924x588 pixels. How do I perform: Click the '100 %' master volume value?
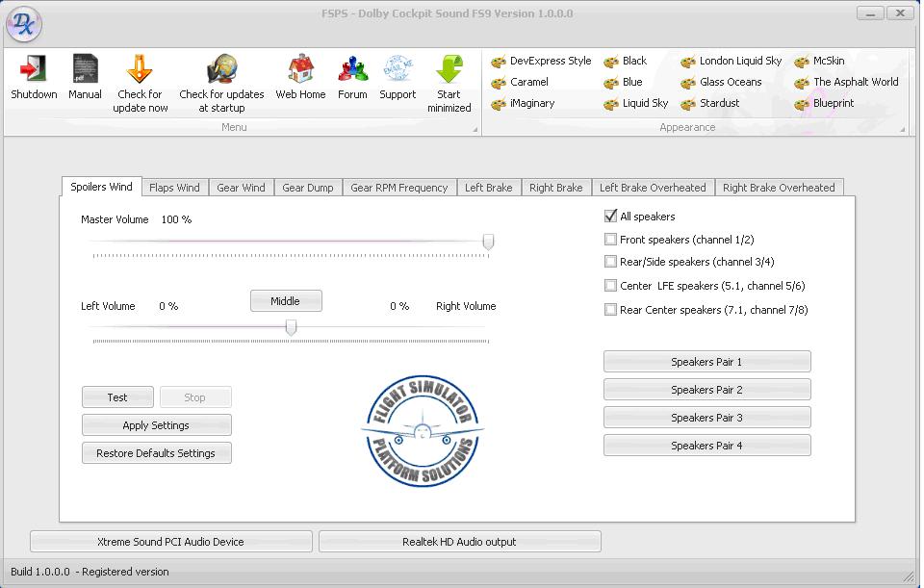pyautogui.click(x=176, y=219)
